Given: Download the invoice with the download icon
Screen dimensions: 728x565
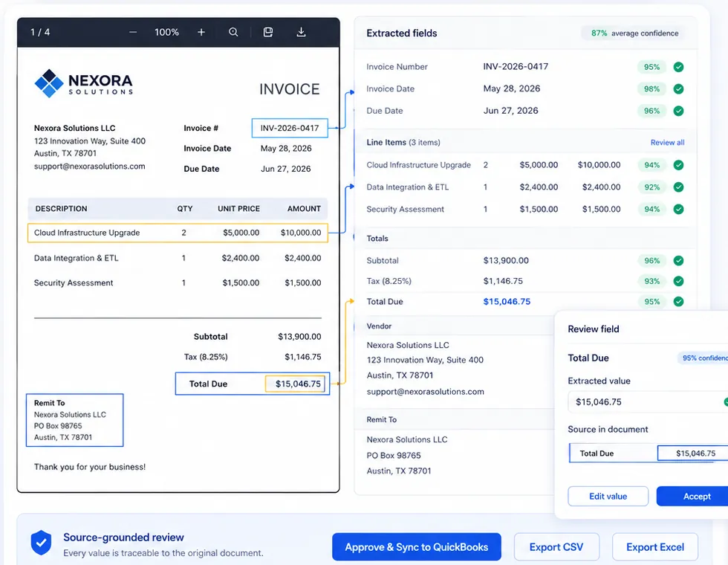Looking at the screenshot, I should tap(302, 32).
